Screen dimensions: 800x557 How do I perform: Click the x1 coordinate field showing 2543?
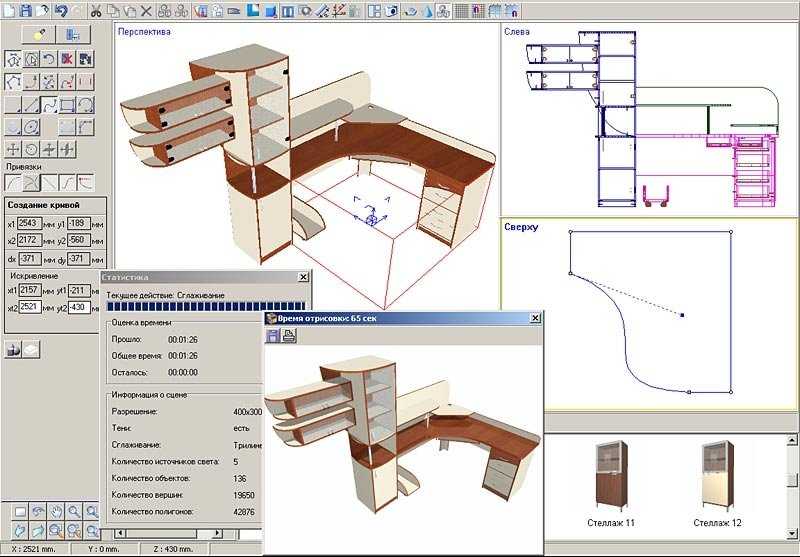[29, 223]
